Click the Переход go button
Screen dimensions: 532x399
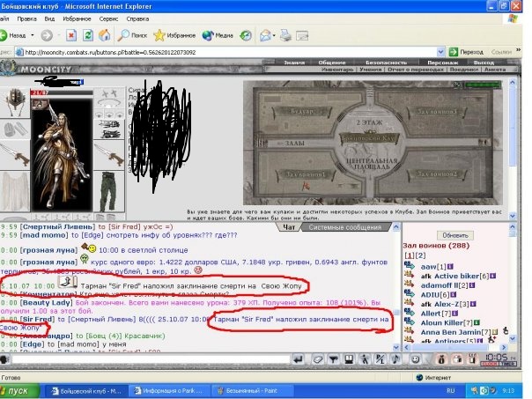coord(466,52)
